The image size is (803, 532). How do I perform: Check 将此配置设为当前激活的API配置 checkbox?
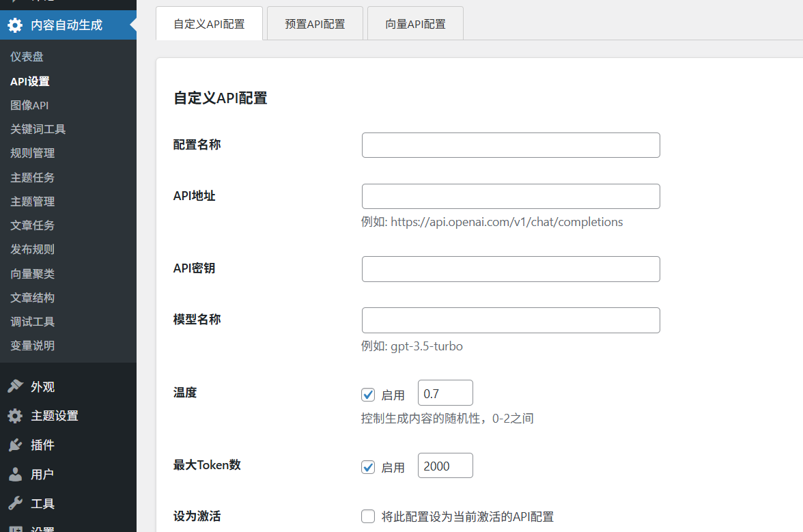[368, 516]
